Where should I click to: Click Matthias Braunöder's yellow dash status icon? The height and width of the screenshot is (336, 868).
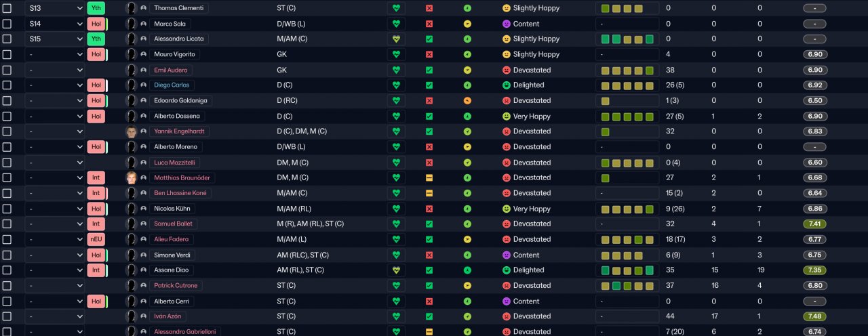(429, 177)
